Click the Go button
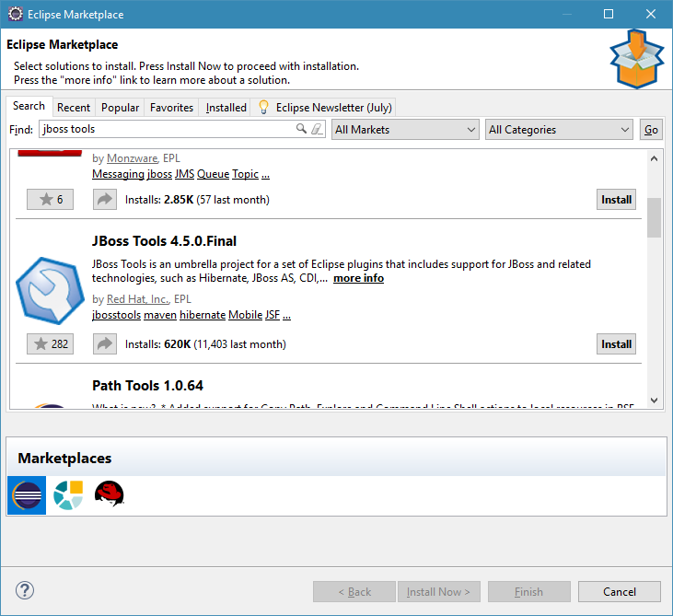 tap(651, 130)
